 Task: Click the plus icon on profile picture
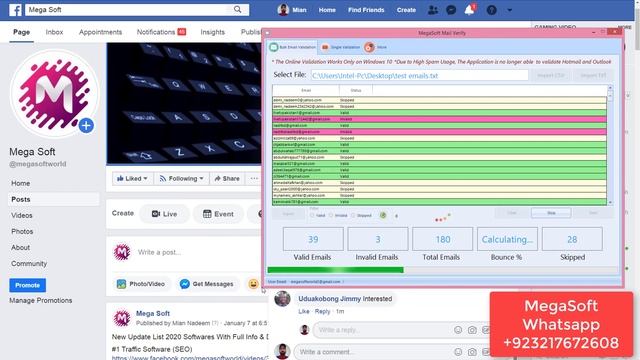(x=86, y=125)
